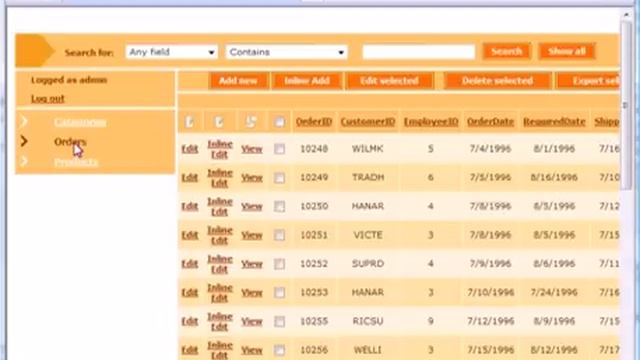Click Edit for order 10251

190,235
